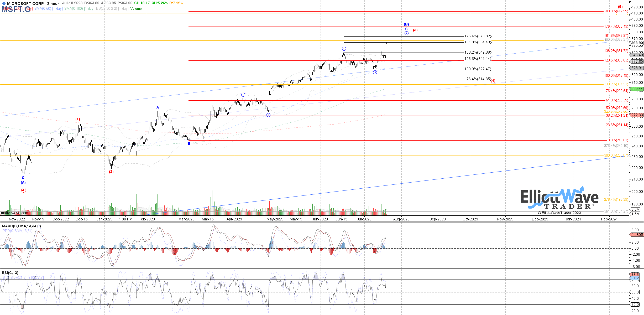
Task: Toggle the SMA(C,50) 1 day study label
Action: pyautogui.click(x=49, y=9)
